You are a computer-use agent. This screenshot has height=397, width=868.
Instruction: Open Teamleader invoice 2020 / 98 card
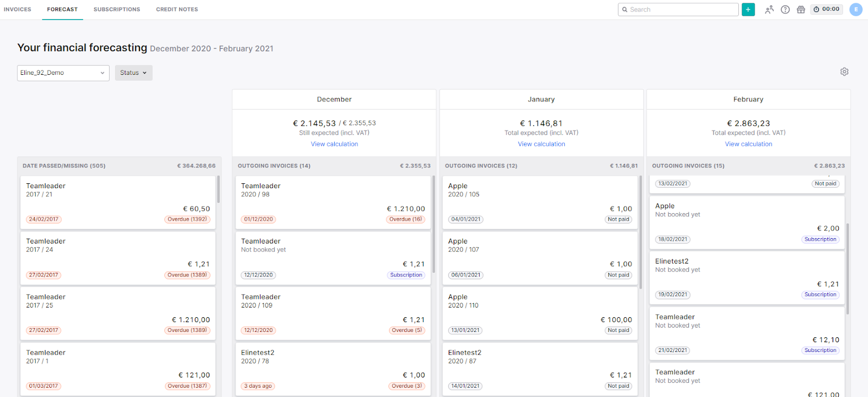(x=333, y=202)
